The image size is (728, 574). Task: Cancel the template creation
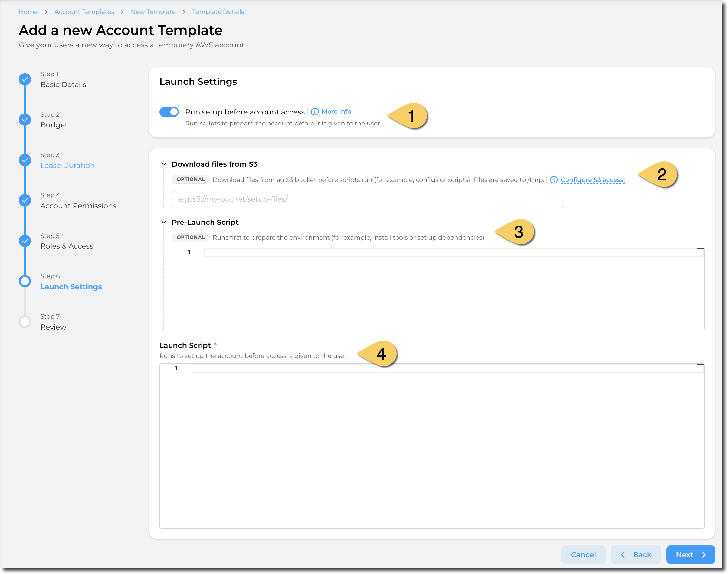click(x=583, y=555)
